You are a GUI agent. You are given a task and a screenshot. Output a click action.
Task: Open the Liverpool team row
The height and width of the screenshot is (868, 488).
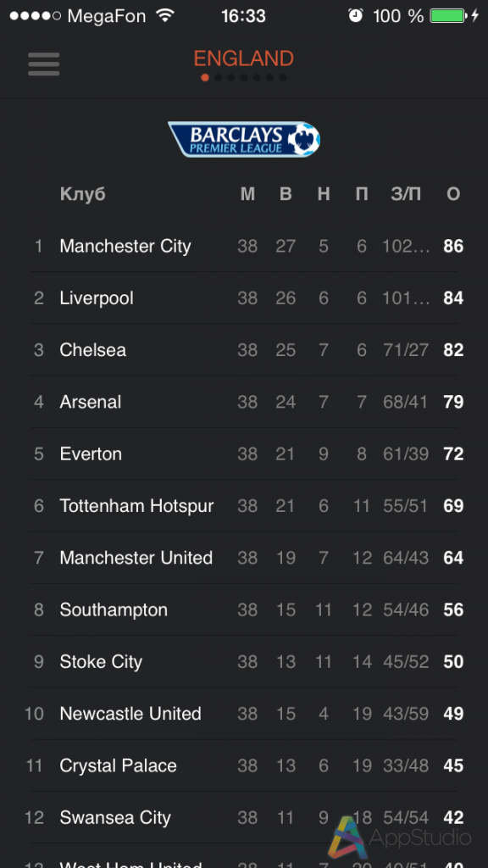pos(244,298)
